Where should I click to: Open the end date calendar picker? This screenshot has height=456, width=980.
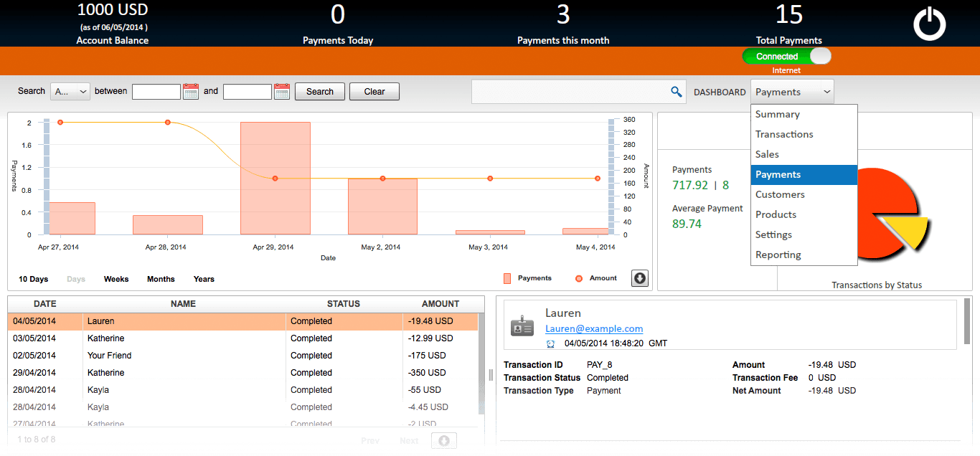pos(282,91)
